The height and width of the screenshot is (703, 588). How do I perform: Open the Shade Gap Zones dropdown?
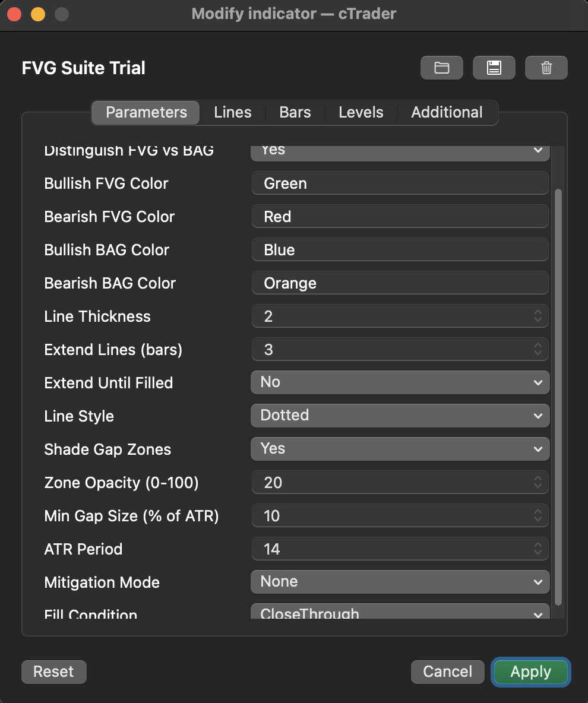point(399,449)
